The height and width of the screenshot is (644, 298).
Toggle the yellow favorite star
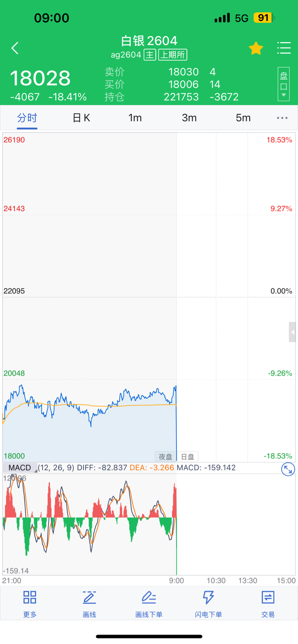256,48
